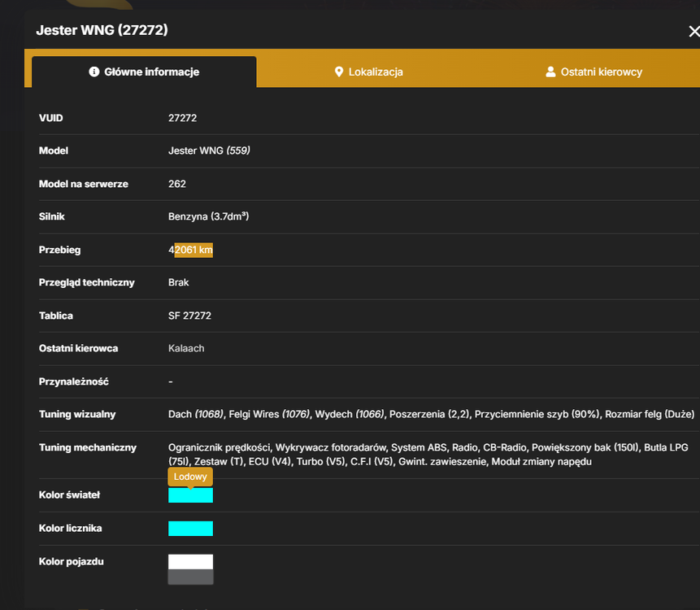Image resolution: width=700 pixels, height=610 pixels.
Task: Click Gwint. zawieszenie tuning entry
Action: (442, 462)
